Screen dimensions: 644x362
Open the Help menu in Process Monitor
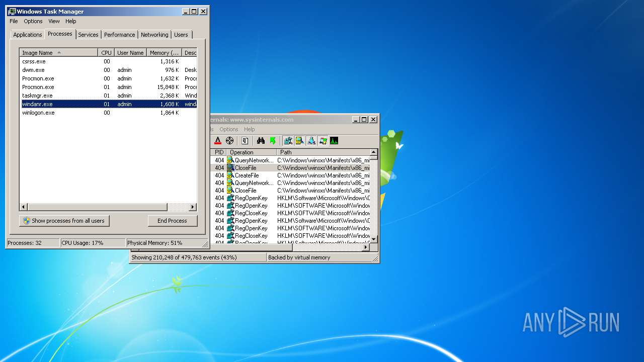[250, 129]
